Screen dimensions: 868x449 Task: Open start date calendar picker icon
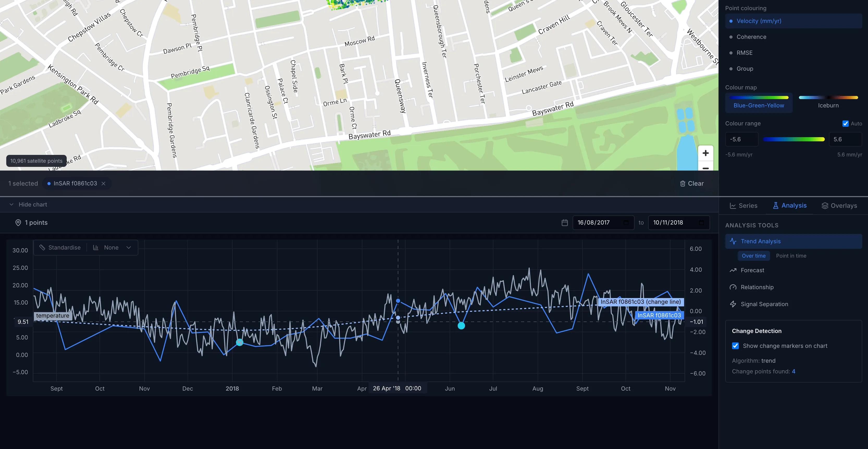626,223
